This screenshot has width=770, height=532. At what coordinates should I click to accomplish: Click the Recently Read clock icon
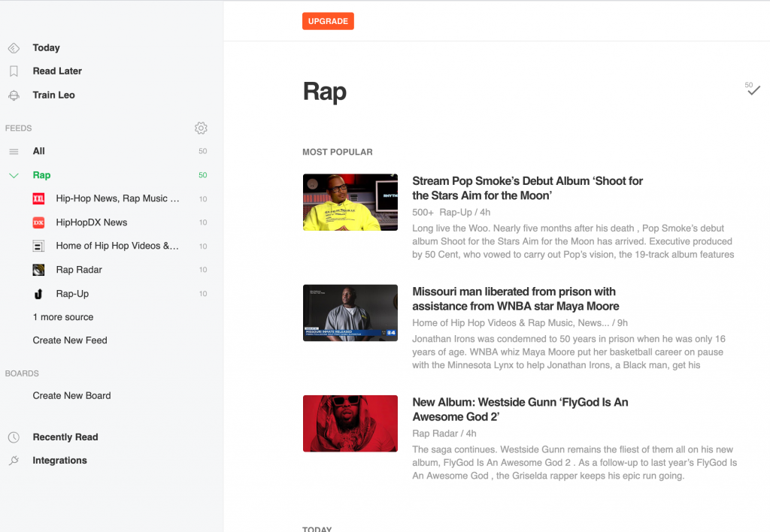pyautogui.click(x=14, y=437)
